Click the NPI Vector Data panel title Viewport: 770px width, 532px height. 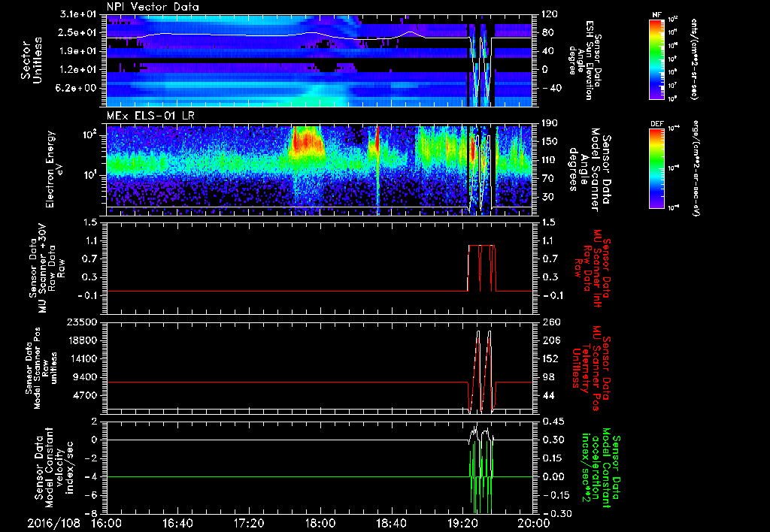pyautogui.click(x=153, y=7)
